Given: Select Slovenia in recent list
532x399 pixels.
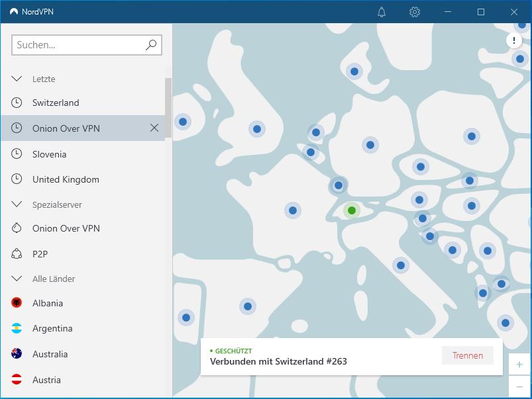Looking at the screenshot, I should click(83, 154).
